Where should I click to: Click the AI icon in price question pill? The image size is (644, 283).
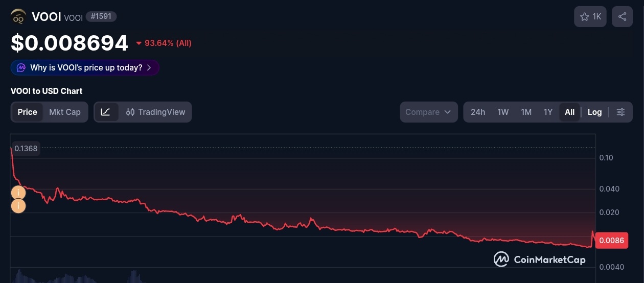click(21, 67)
